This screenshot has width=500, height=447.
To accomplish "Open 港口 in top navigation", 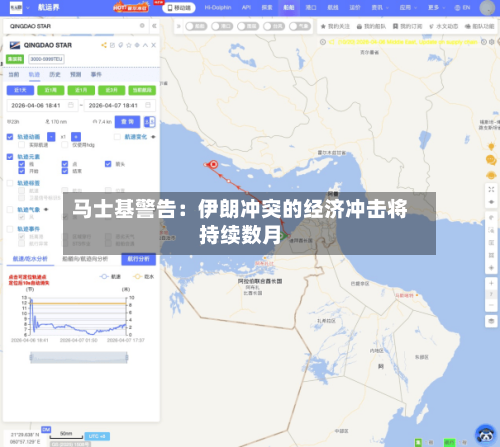I will pos(311,7).
